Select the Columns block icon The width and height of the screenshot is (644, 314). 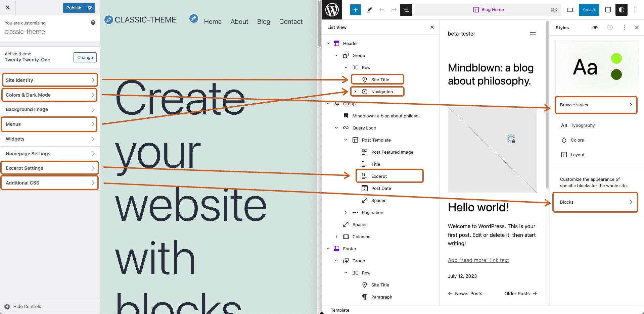[346, 237]
